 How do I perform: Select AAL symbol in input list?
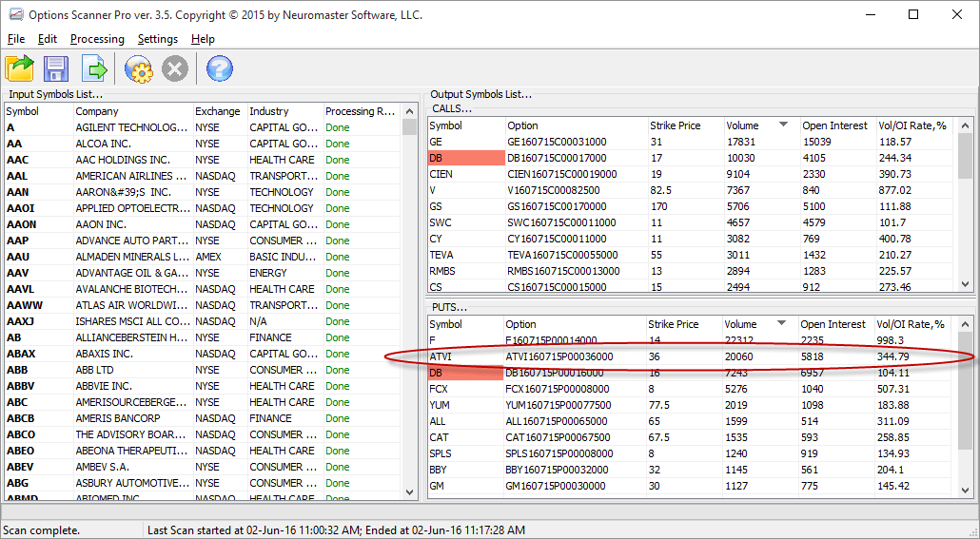(17, 176)
